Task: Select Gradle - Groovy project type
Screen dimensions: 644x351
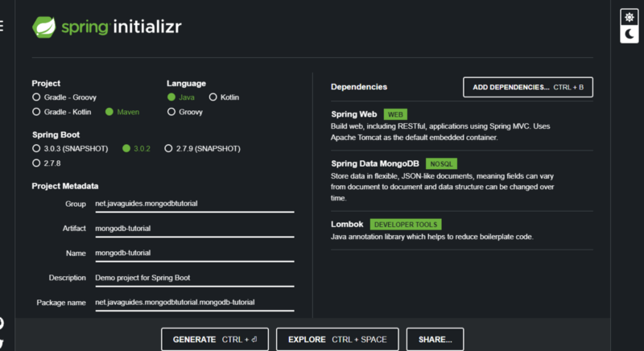Action: [64, 97]
